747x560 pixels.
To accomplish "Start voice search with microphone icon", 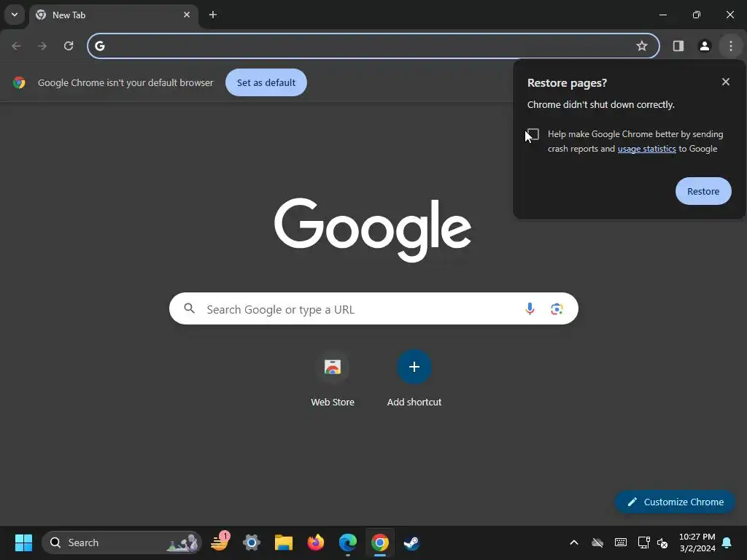I will [530, 309].
